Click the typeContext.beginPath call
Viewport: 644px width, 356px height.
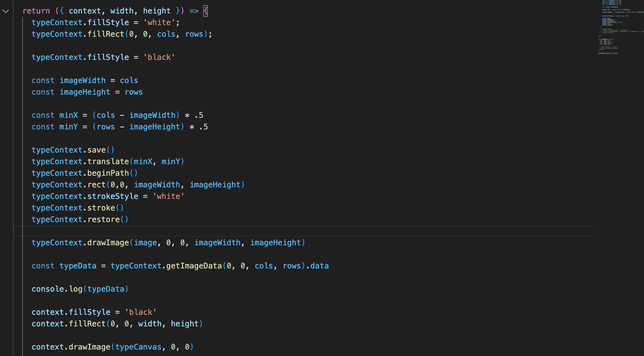pos(85,173)
